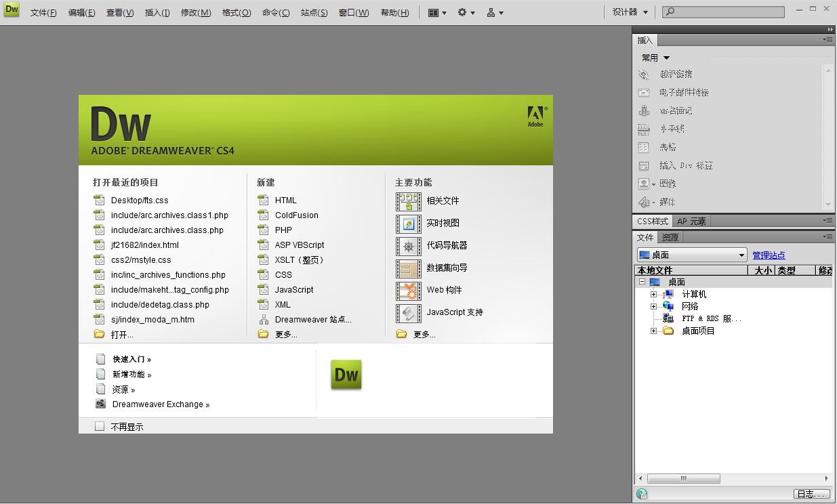The width and height of the screenshot is (837, 504).
Task: Click the green Dw tile on welcome screen
Action: tap(346, 375)
